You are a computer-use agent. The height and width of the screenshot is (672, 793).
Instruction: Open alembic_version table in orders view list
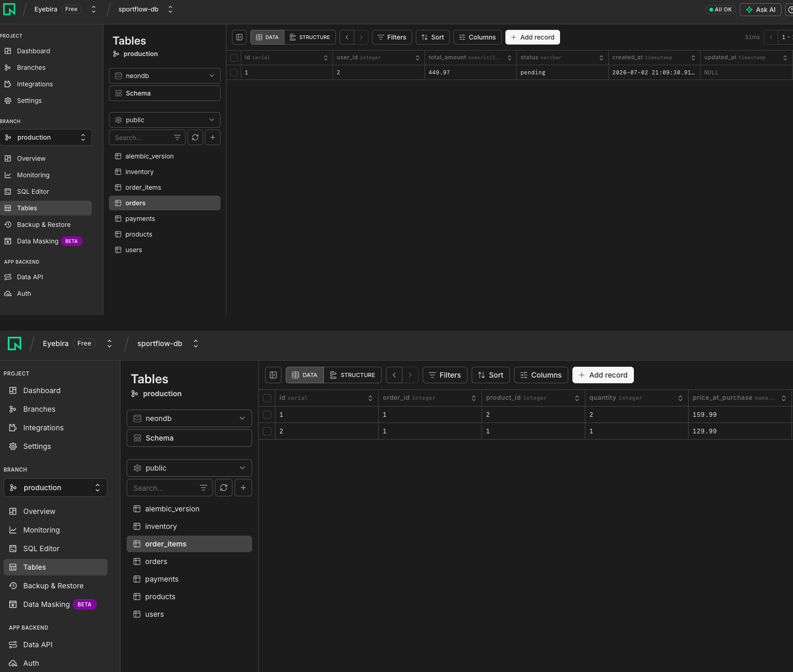[165, 157]
